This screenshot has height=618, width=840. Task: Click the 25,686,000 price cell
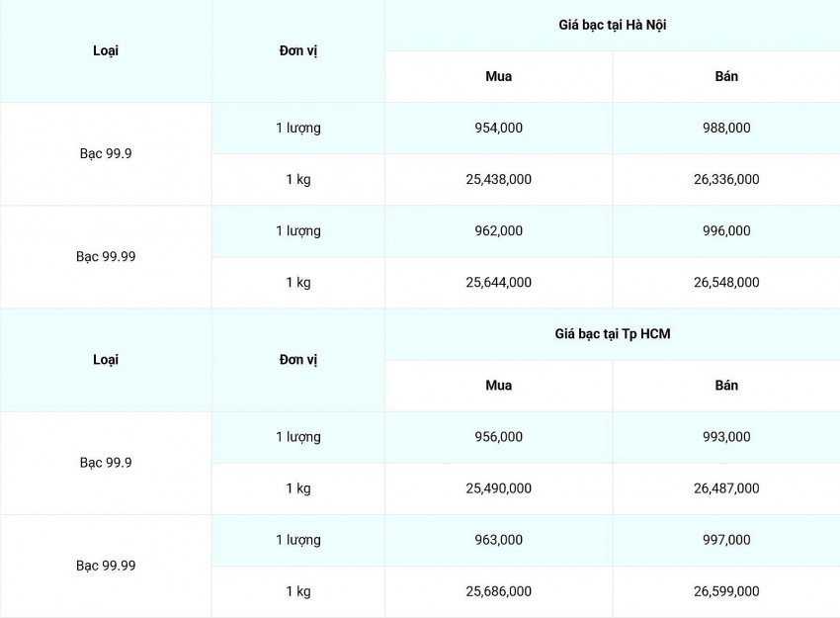tap(498, 591)
